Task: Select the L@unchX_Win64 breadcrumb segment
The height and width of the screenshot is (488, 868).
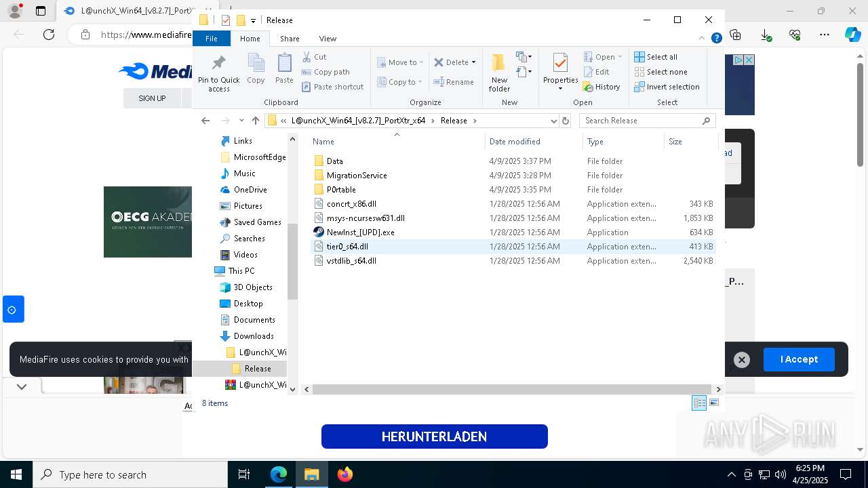Action: tap(358, 121)
